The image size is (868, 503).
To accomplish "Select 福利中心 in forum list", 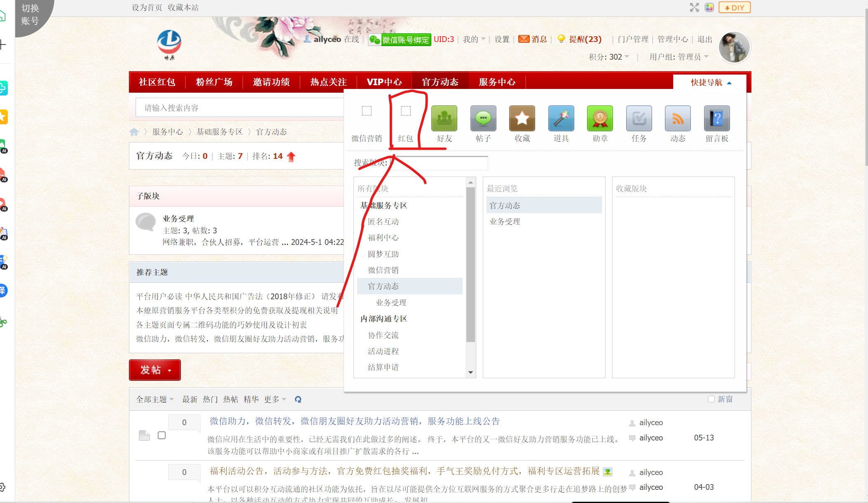I will coord(384,238).
